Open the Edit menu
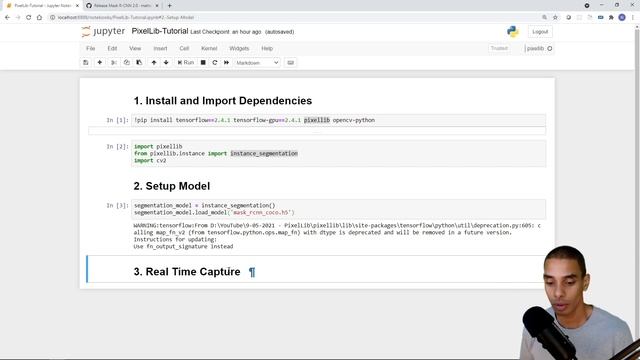 [x=112, y=48]
